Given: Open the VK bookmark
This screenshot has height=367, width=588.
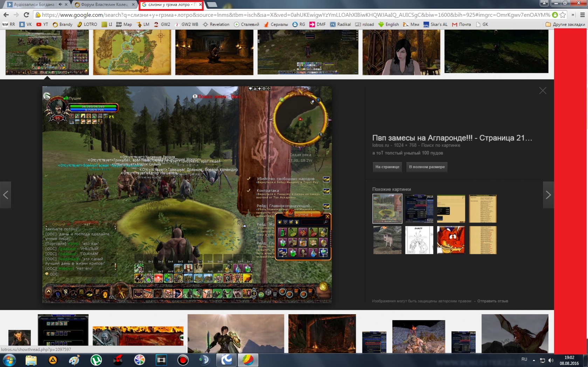Looking at the screenshot, I should coord(26,24).
